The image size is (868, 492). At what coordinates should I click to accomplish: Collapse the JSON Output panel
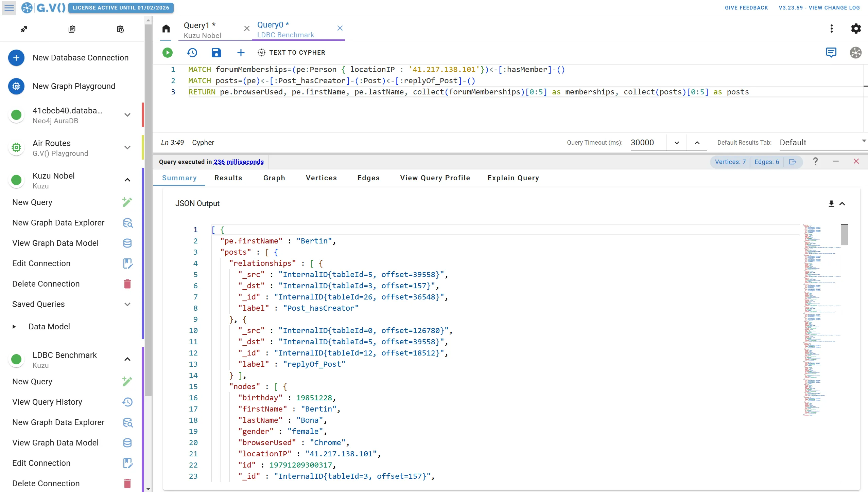point(842,204)
